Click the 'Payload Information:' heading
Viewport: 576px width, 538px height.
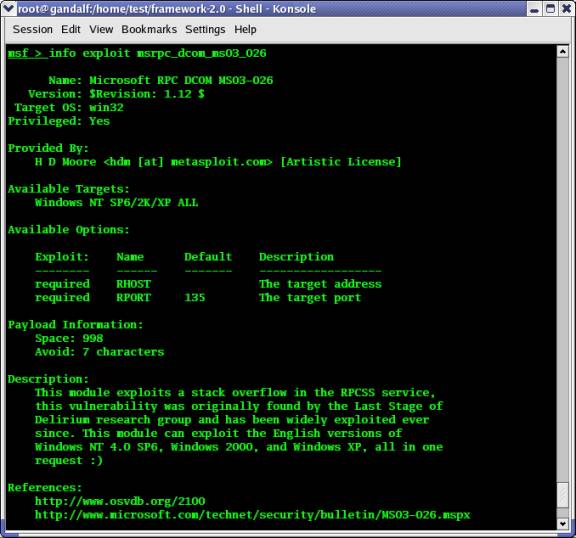coord(76,325)
